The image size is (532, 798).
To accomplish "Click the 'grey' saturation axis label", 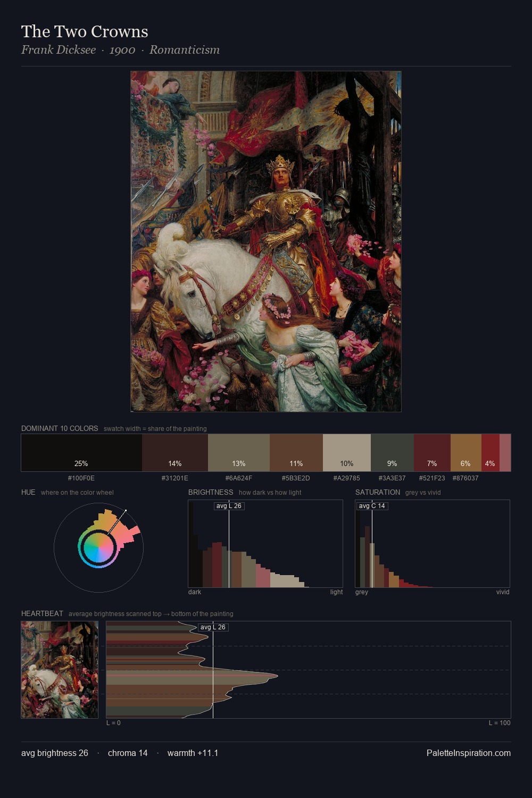I will pyautogui.click(x=362, y=592).
